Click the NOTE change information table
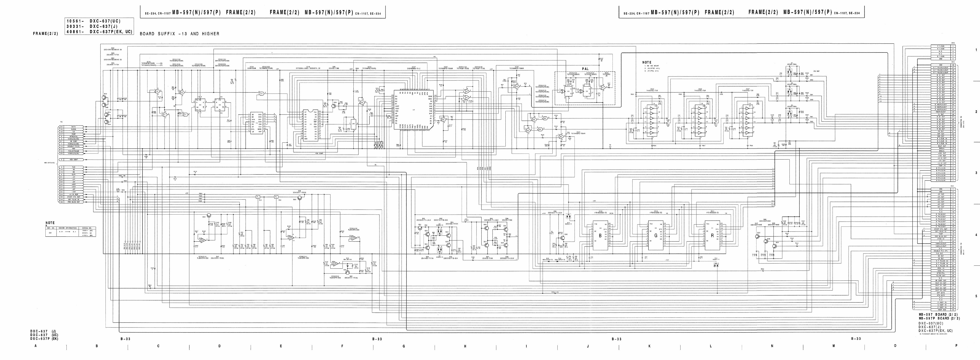 [x=71, y=232]
